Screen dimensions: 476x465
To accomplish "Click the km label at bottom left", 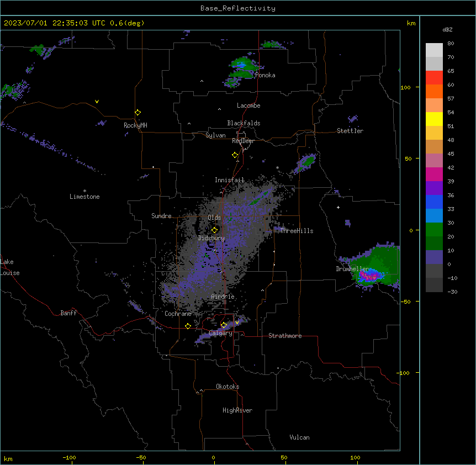I will point(8,459).
